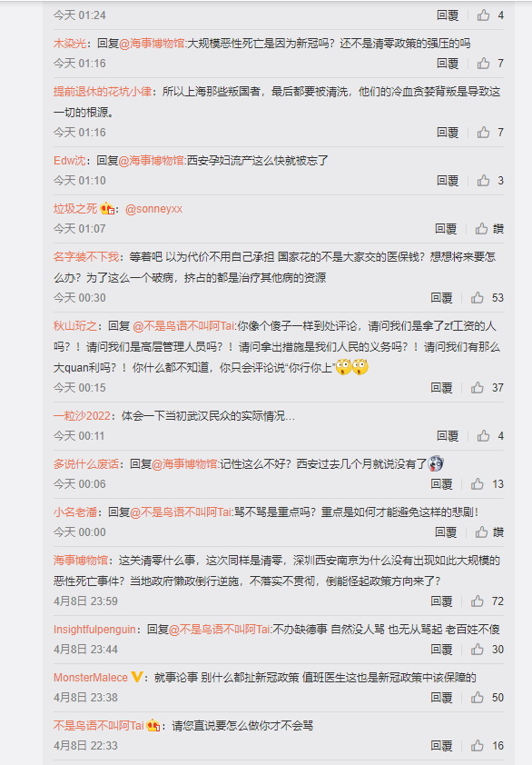Open 海事博物馆's user profile
Viewport: 532px width, 765px height.
click(81, 561)
